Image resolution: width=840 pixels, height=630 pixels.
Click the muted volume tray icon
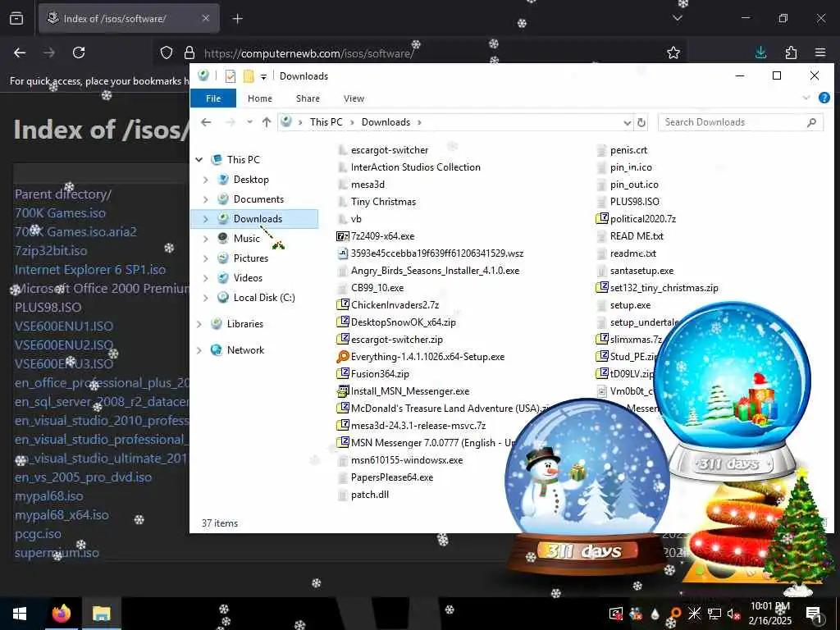click(x=734, y=614)
